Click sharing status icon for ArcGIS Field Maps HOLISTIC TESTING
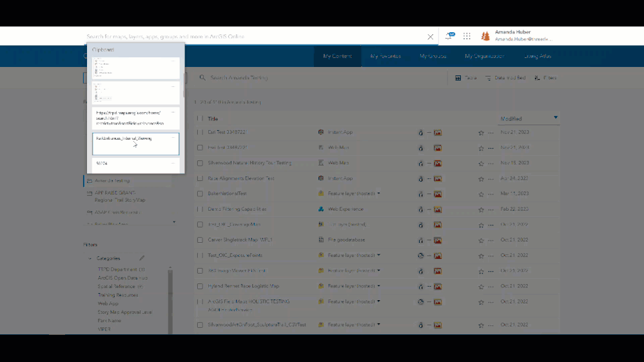Image resolution: width=644 pixels, height=362 pixels. pyautogui.click(x=420, y=301)
